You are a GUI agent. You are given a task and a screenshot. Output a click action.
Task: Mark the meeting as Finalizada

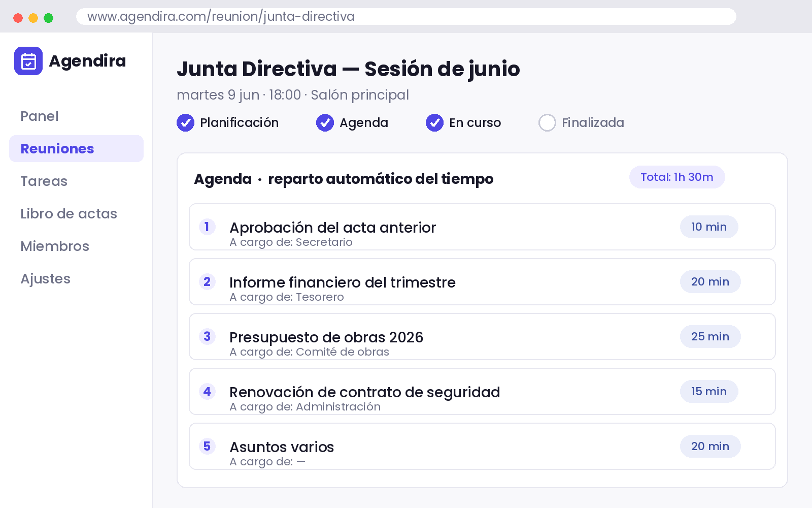pos(547,122)
